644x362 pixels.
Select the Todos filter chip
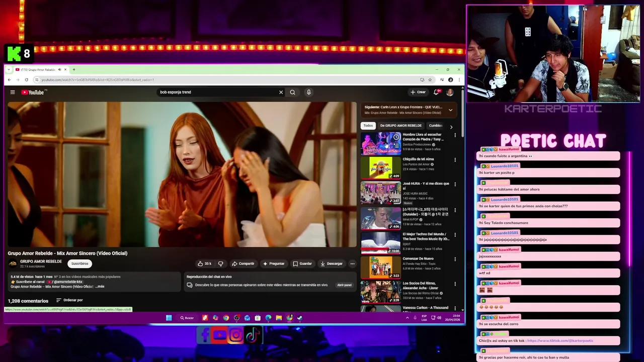[368, 126]
